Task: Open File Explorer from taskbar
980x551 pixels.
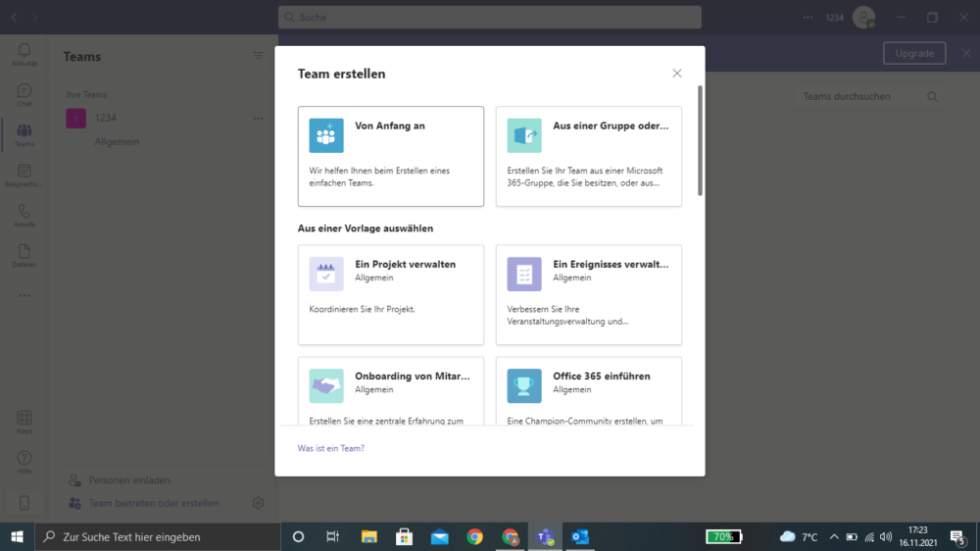Action: pyautogui.click(x=368, y=536)
